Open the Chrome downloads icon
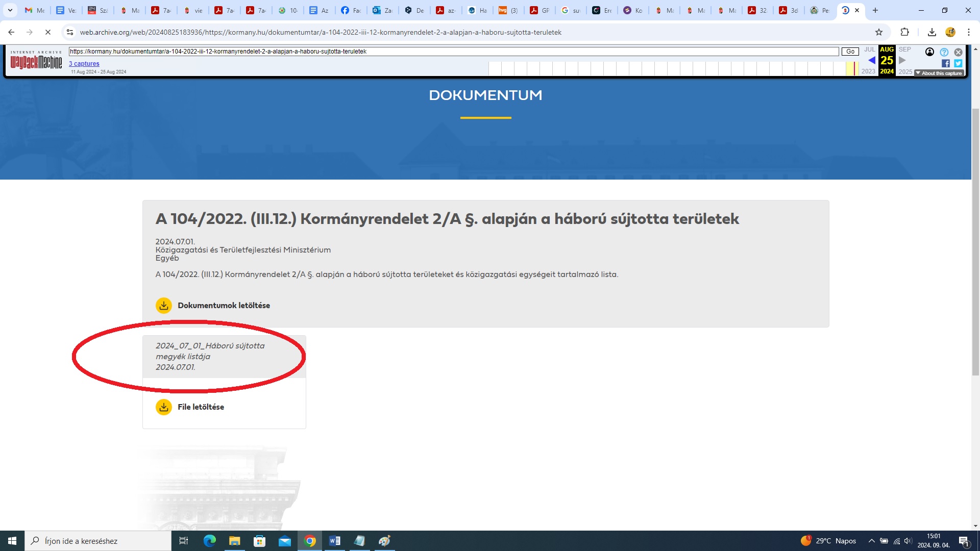Image resolution: width=980 pixels, height=551 pixels. pos(932,32)
